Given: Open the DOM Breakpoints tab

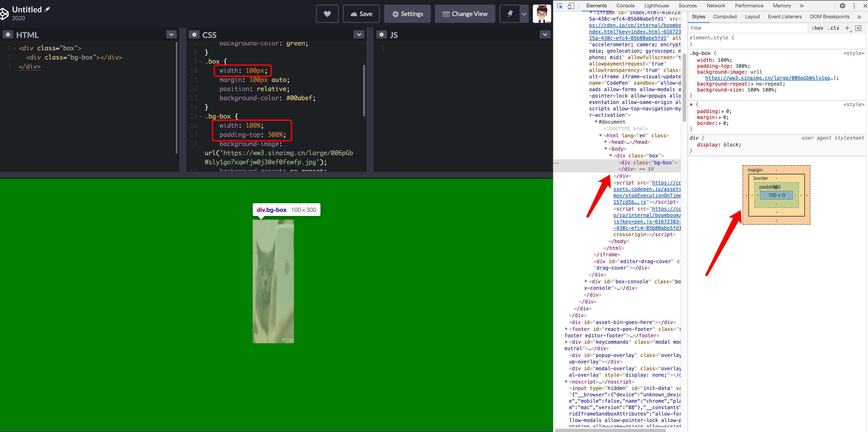Looking at the screenshot, I should (830, 16).
